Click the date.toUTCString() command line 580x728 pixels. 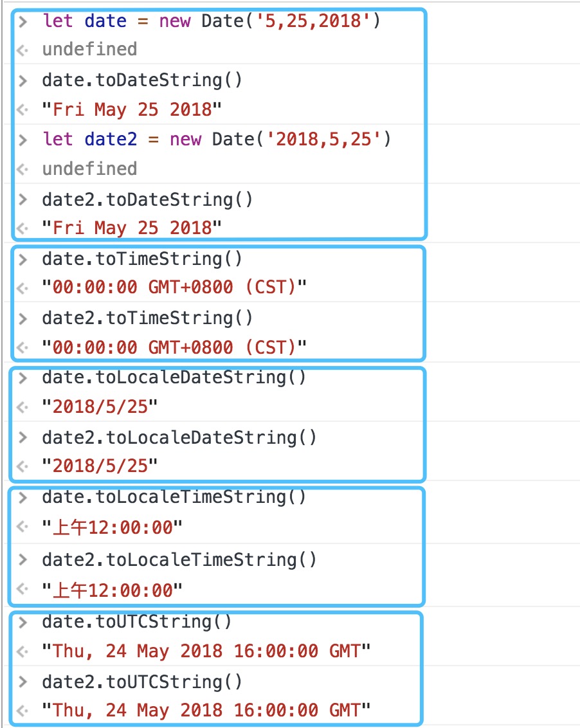[x=137, y=622]
